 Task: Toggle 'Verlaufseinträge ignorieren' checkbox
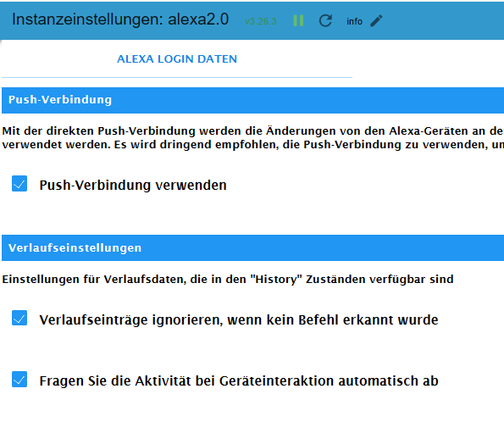pyautogui.click(x=19, y=318)
